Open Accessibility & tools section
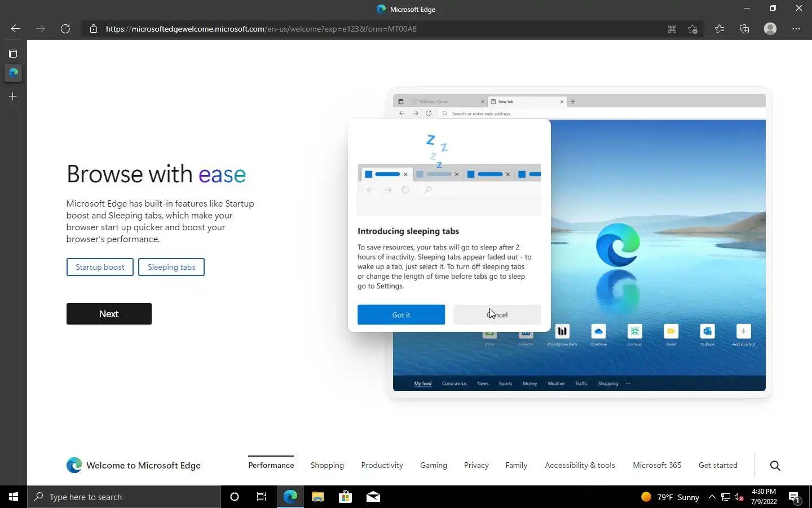 coord(580,465)
